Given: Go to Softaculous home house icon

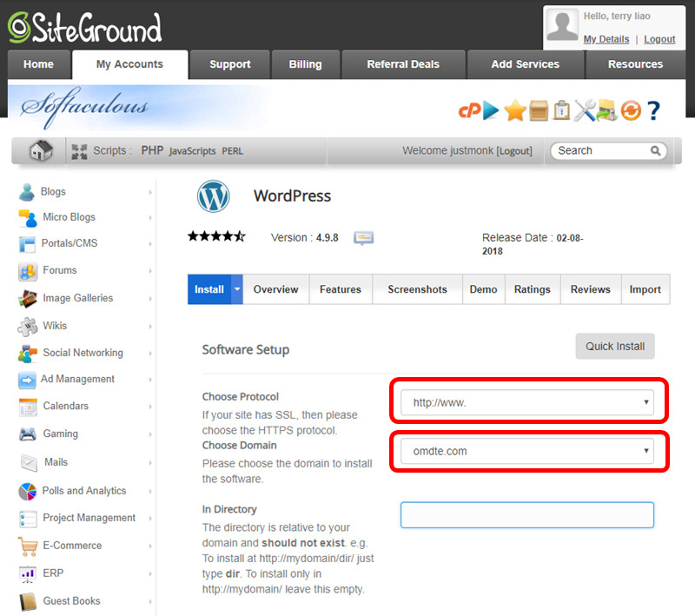Looking at the screenshot, I should [41, 150].
